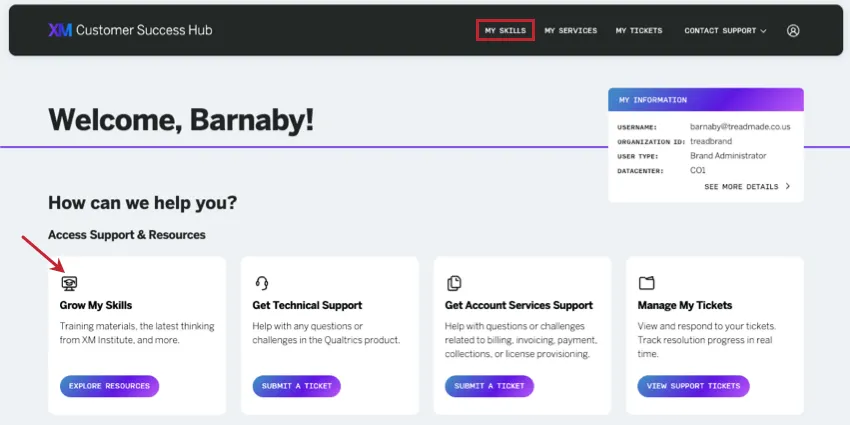Screen dimensions: 850x425
Task: Click the See More Details arrow
Action: point(788,186)
